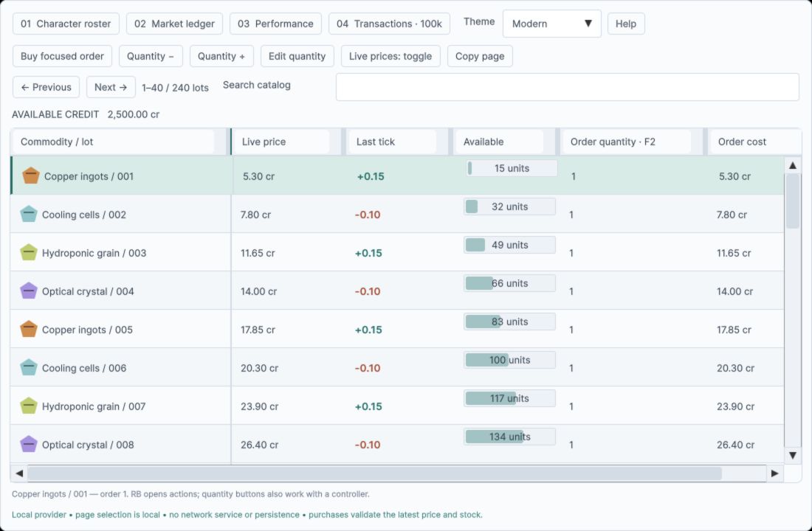Select the row text Optical crystal / 008
The height and width of the screenshot is (531, 812).
(88, 445)
